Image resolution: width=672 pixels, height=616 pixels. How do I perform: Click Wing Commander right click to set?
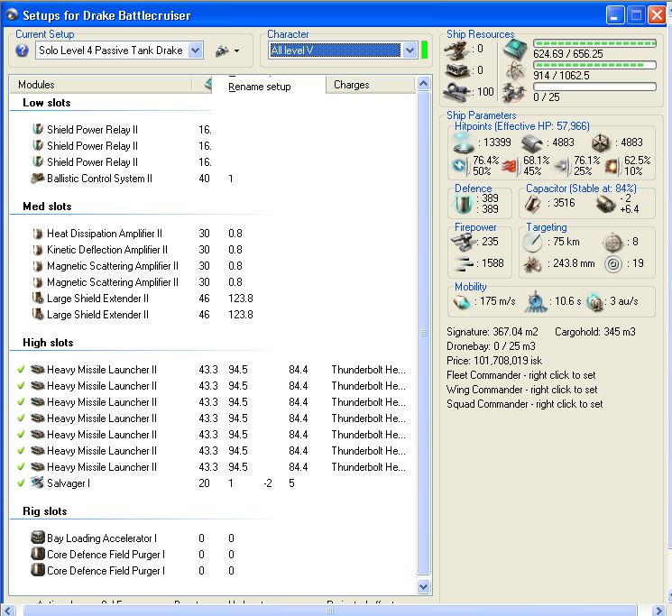pos(522,390)
